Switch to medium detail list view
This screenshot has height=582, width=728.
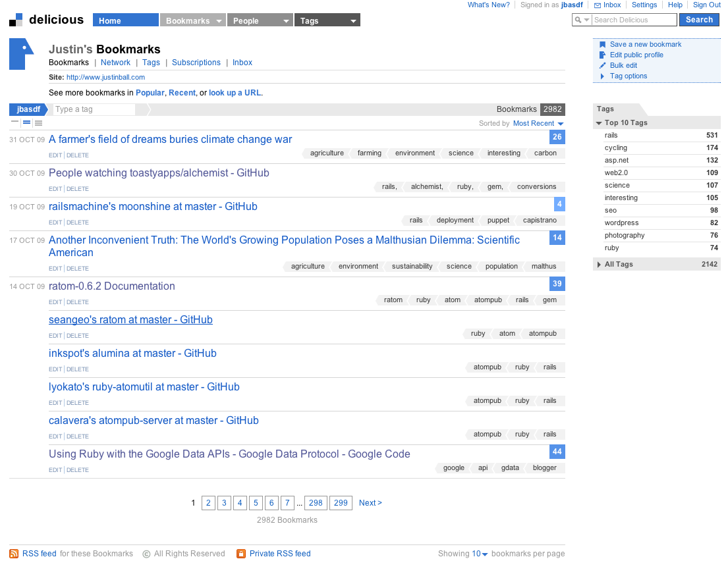coord(26,123)
